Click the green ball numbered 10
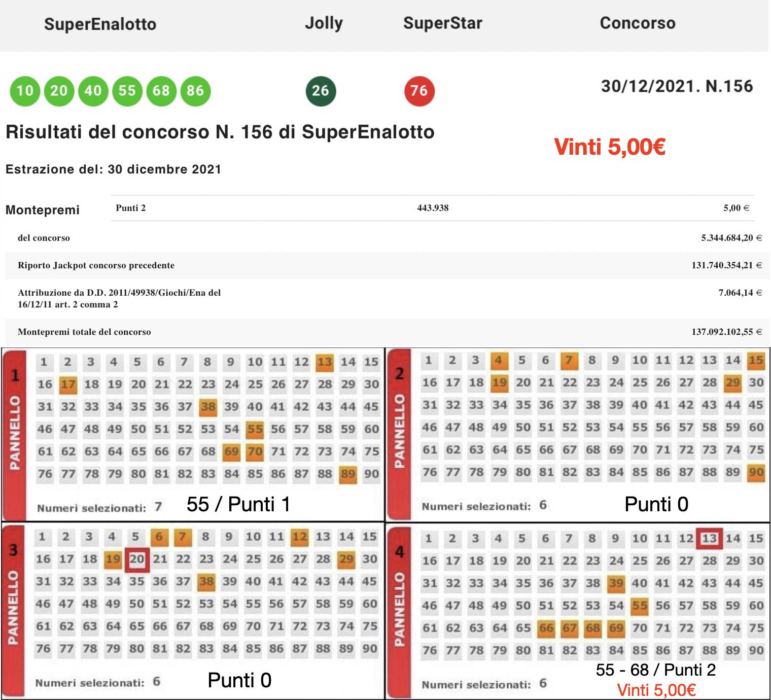Image resolution: width=771 pixels, height=700 pixels. (25, 91)
